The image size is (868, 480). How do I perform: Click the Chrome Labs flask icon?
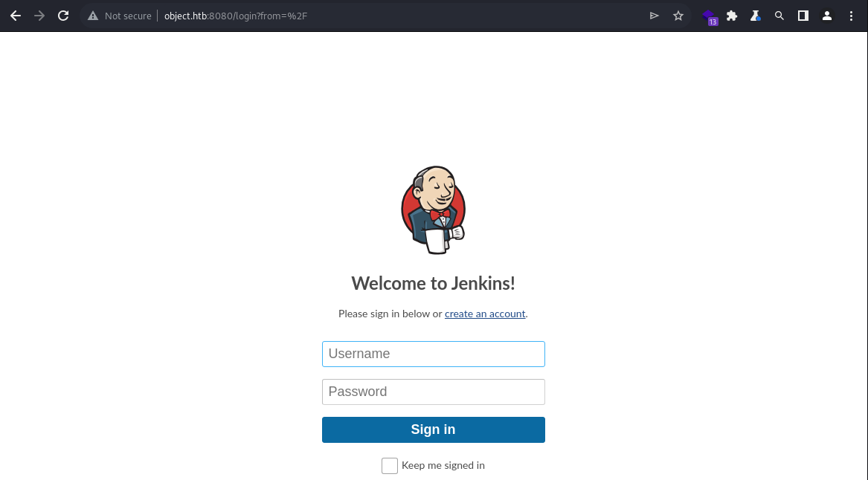[756, 16]
